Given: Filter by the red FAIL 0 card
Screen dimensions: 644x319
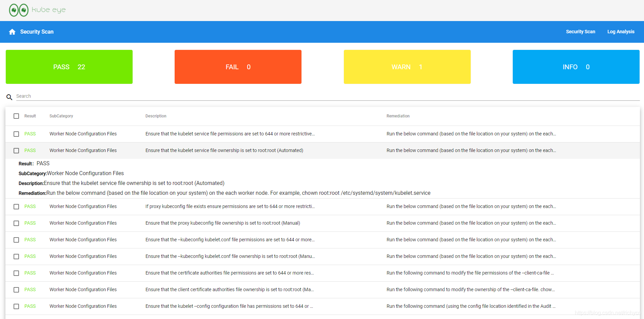Looking at the screenshot, I should click(238, 67).
